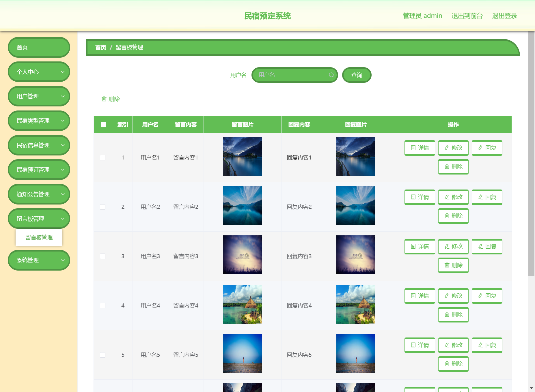The image size is (535, 392).
Task: Open 详情 for row 用户名3
Action: point(420,246)
